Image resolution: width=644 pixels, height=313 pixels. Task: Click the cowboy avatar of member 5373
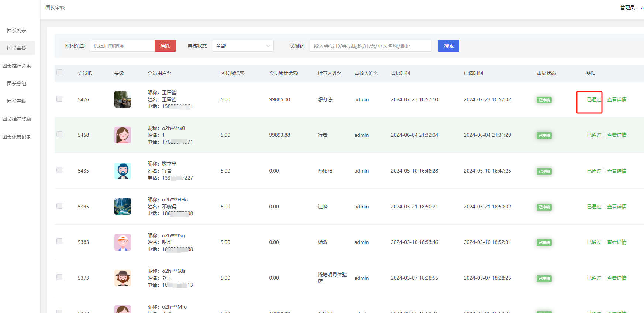click(123, 278)
